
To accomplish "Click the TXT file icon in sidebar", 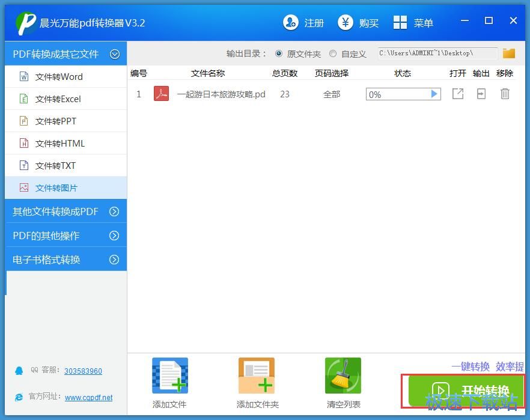I will [24, 165].
